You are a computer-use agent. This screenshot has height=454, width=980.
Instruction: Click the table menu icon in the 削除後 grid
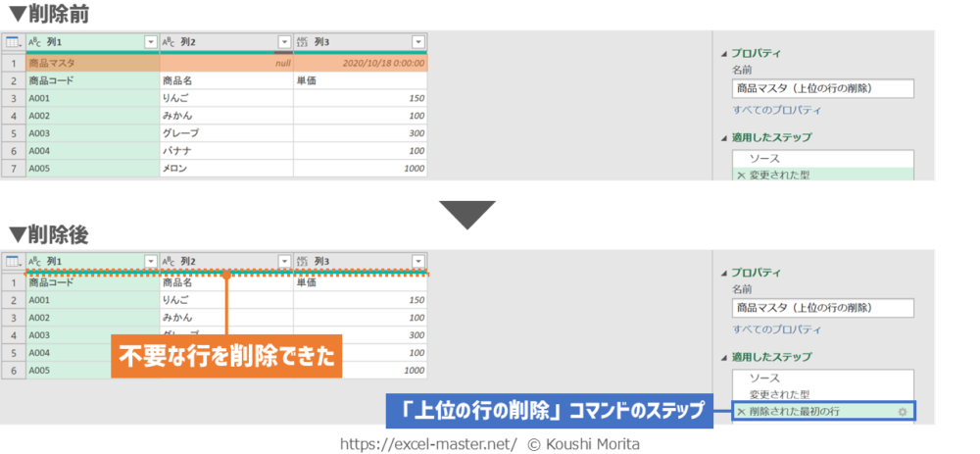coord(13,262)
